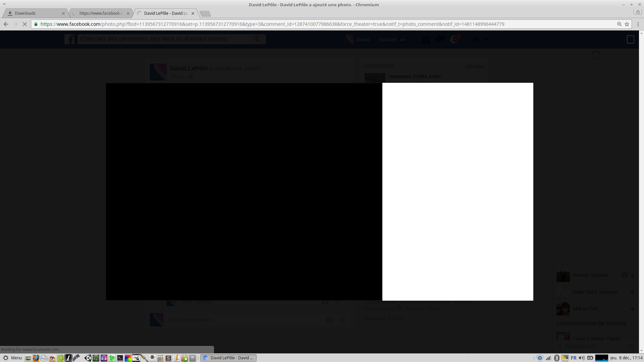The height and width of the screenshot is (362, 644).
Task: Expand the Facebook account dropdown arrow
Action: (x=487, y=39)
